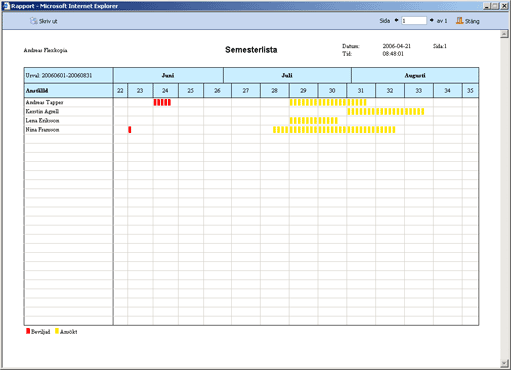The width and height of the screenshot is (511, 370).
Task: Click the scrollbar down arrow
Action: 504,363
